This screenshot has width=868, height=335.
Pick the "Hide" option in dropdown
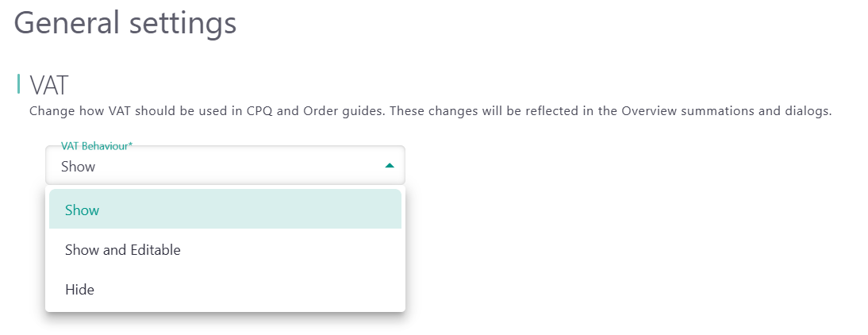(x=79, y=290)
